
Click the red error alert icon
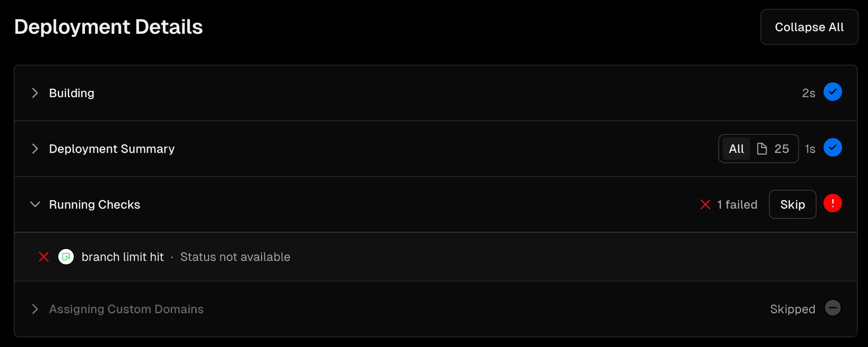coord(832,203)
